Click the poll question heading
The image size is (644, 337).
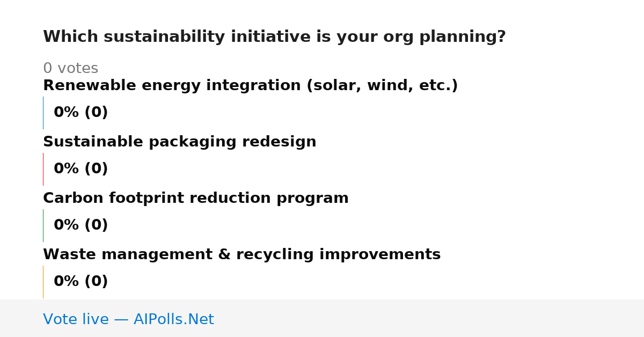point(274,37)
